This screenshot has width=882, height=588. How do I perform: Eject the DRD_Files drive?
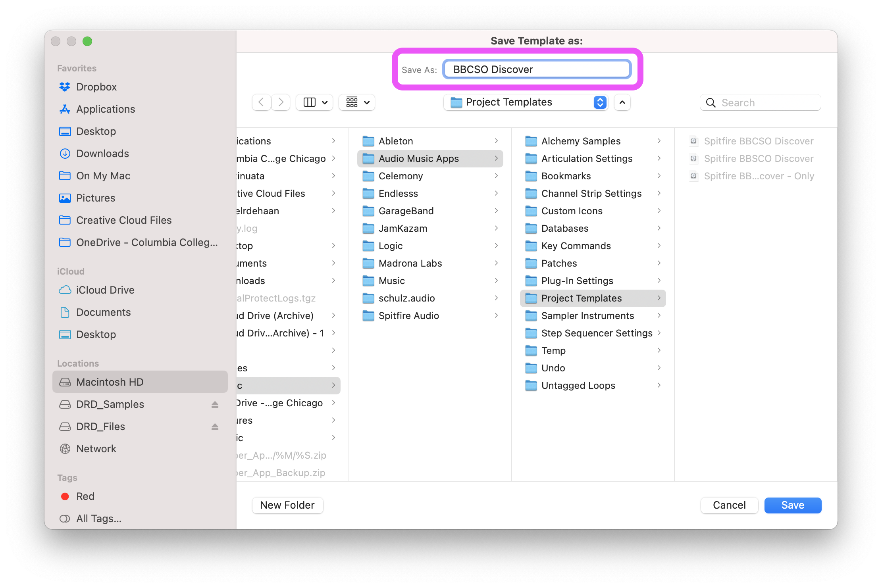pyautogui.click(x=215, y=427)
